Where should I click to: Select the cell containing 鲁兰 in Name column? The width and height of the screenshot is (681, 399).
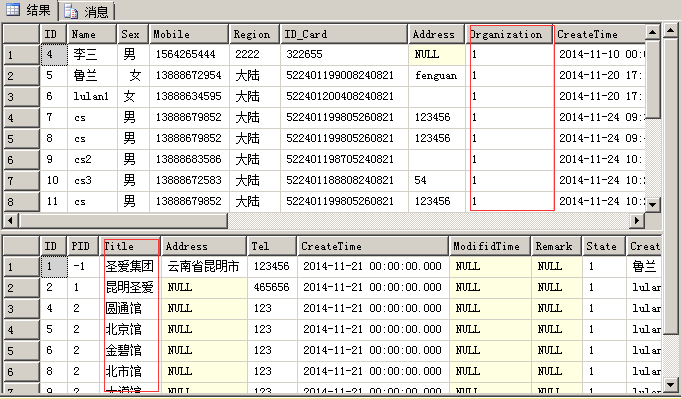tap(92, 76)
